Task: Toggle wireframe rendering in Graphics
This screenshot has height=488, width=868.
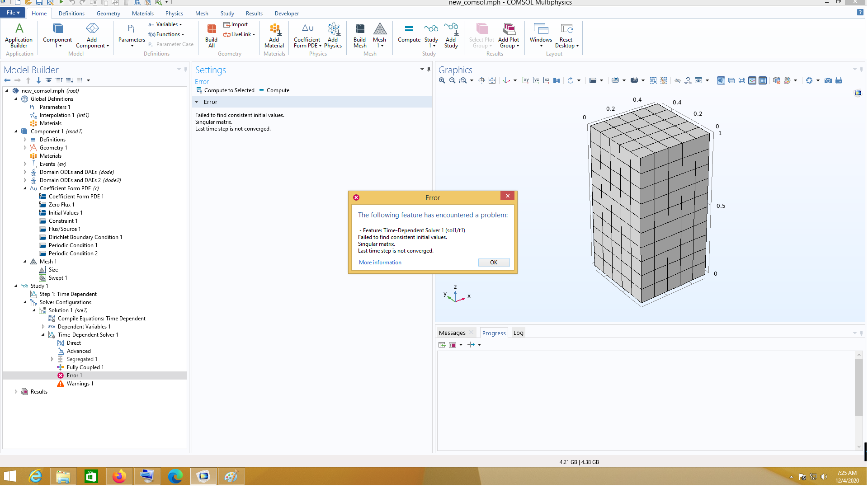Action: 741,80
